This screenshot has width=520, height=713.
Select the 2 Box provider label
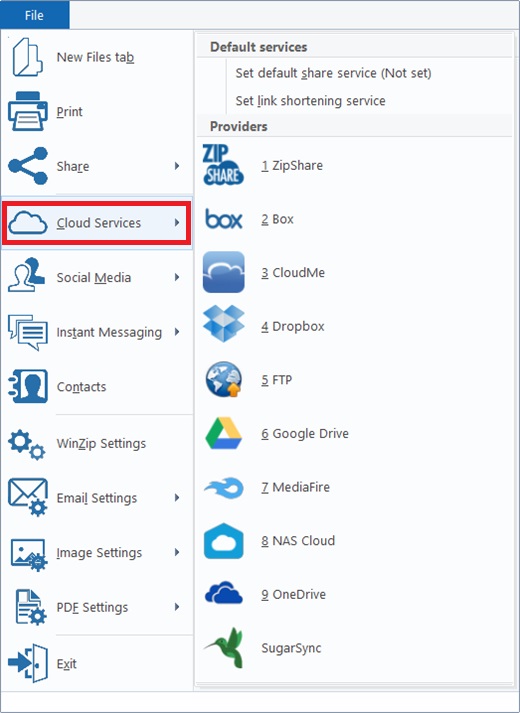pyautogui.click(x=277, y=219)
